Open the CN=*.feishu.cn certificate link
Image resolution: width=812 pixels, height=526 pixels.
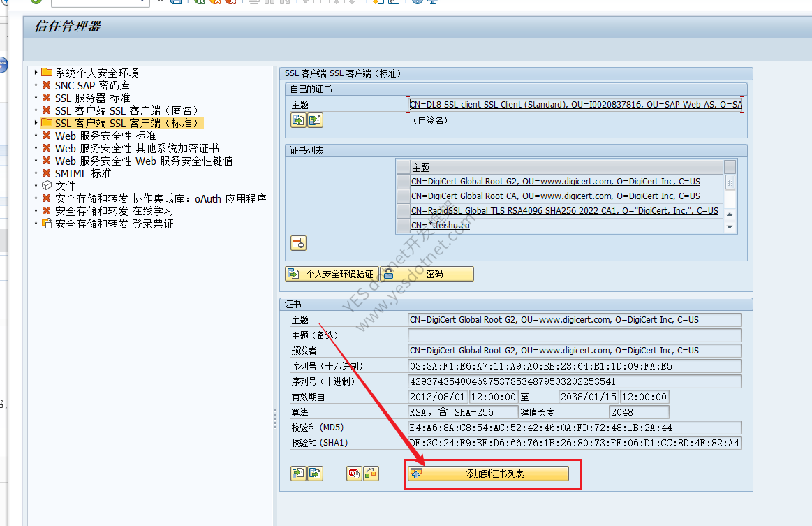(x=440, y=226)
